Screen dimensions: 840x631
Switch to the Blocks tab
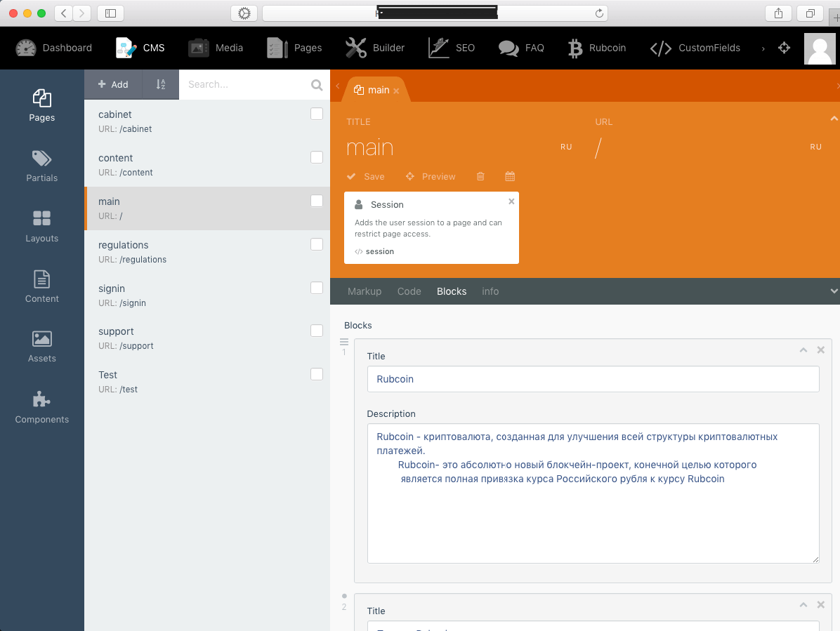451,291
